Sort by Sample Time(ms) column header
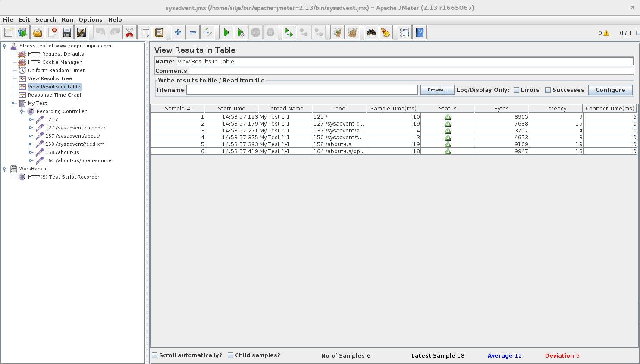Viewport: 640px width, 364px height. point(393,109)
